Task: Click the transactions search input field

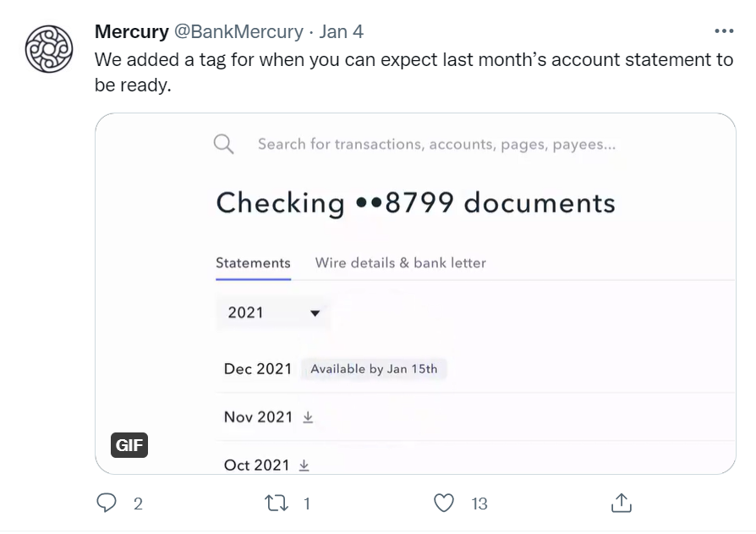Action: (x=436, y=144)
